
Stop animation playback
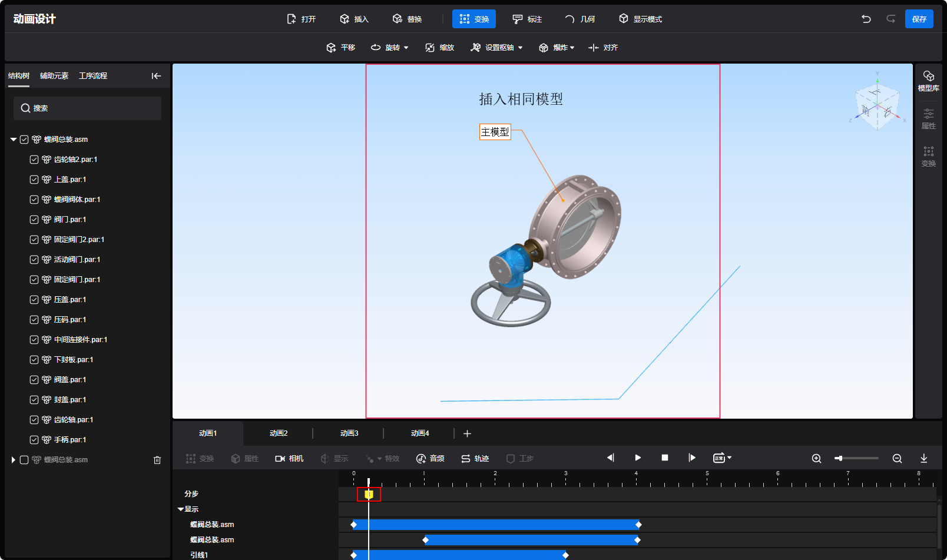click(x=665, y=458)
